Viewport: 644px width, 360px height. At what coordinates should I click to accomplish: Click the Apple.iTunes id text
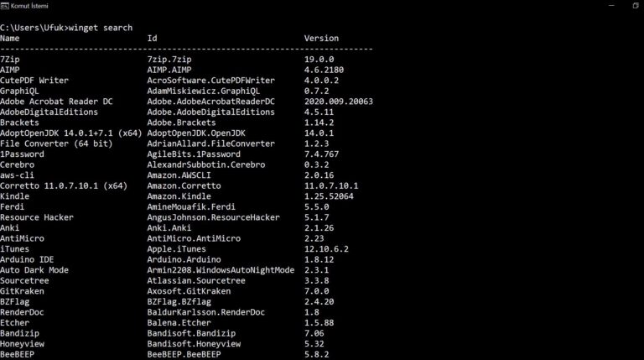click(x=177, y=249)
